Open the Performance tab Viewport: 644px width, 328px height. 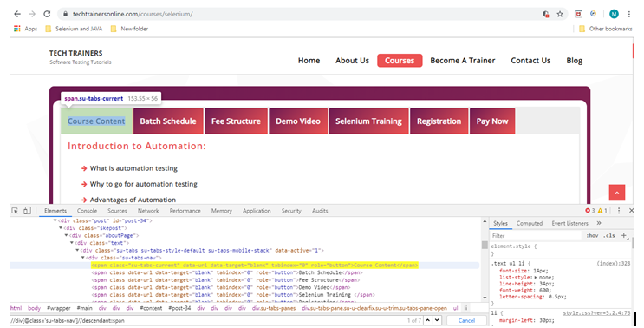tap(185, 211)
